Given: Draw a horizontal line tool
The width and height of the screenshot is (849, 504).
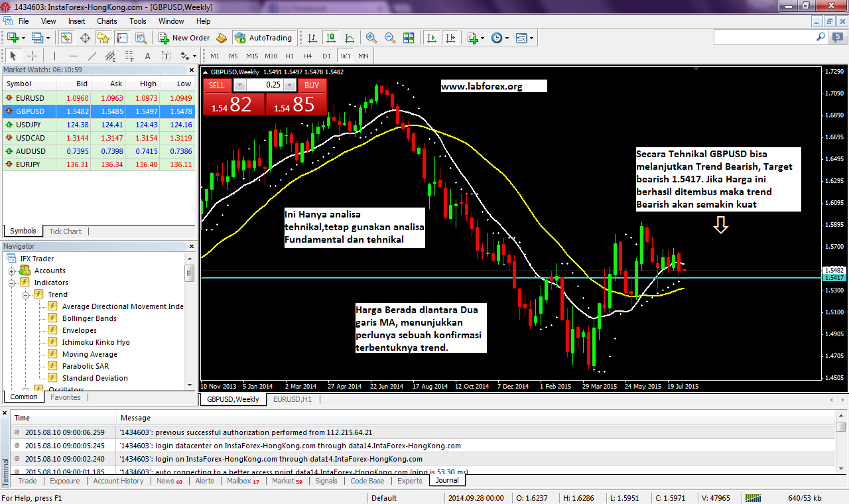Looking at the screenshot, I should coord(74,56).
